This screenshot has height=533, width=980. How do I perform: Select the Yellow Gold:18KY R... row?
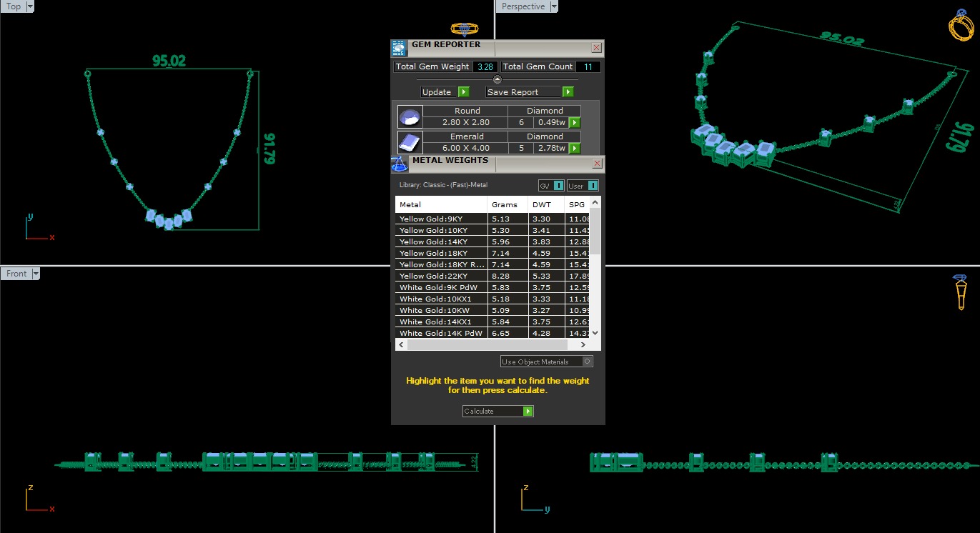493,264
